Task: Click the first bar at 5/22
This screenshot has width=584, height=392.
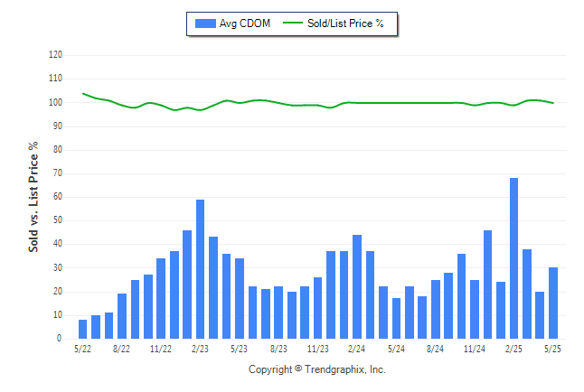Action: [82, 329]
